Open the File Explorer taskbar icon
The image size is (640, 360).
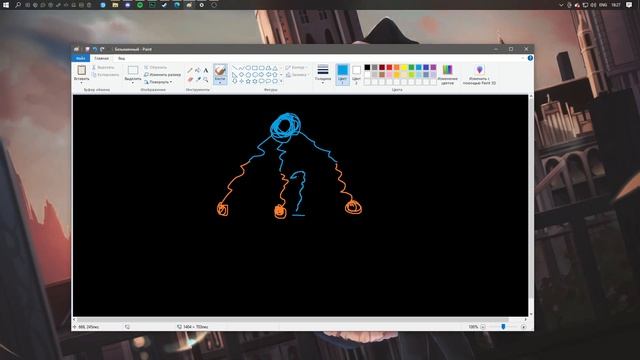tap(116, 5)
